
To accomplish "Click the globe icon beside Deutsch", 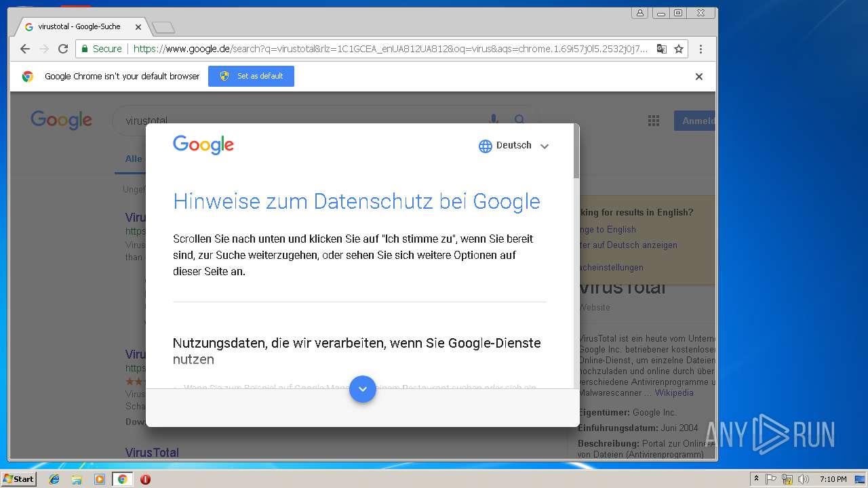I will pyautogui.click(x=486, y=146).
